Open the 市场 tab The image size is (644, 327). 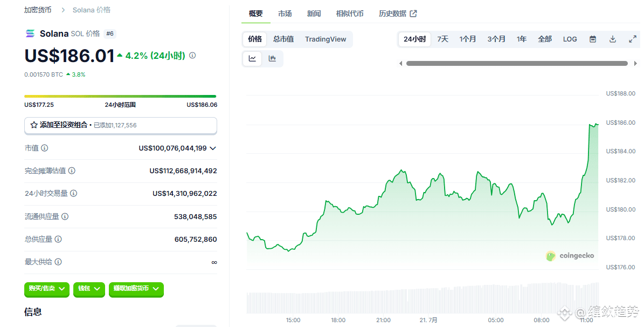tap(285, 13)
